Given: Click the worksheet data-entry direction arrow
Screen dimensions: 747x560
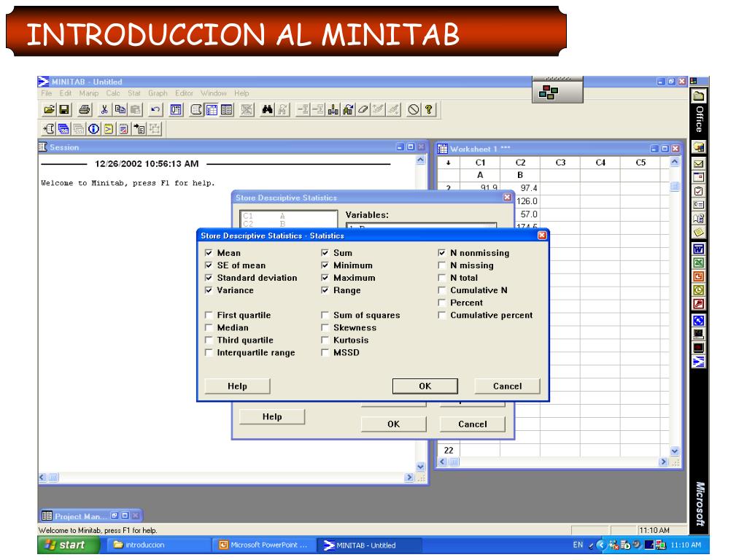Looking at the screenshot, I should pos(449,163).
